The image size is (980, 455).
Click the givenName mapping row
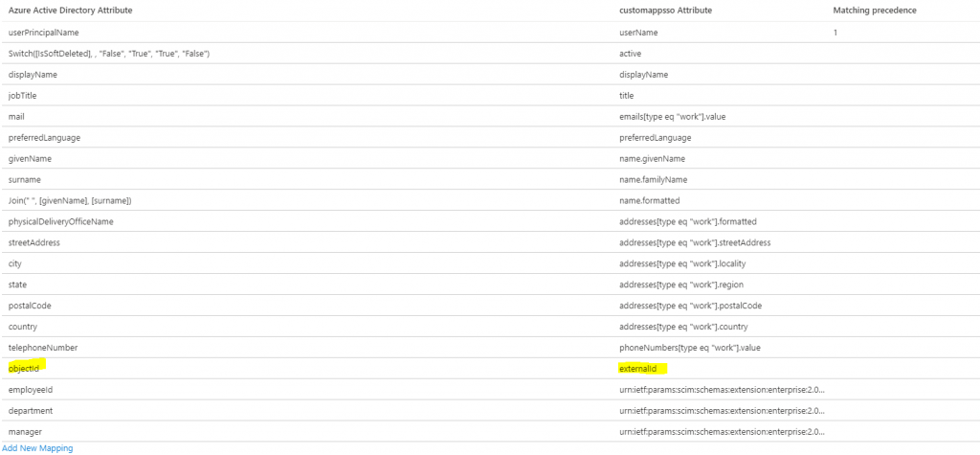[x=29, y=159]
